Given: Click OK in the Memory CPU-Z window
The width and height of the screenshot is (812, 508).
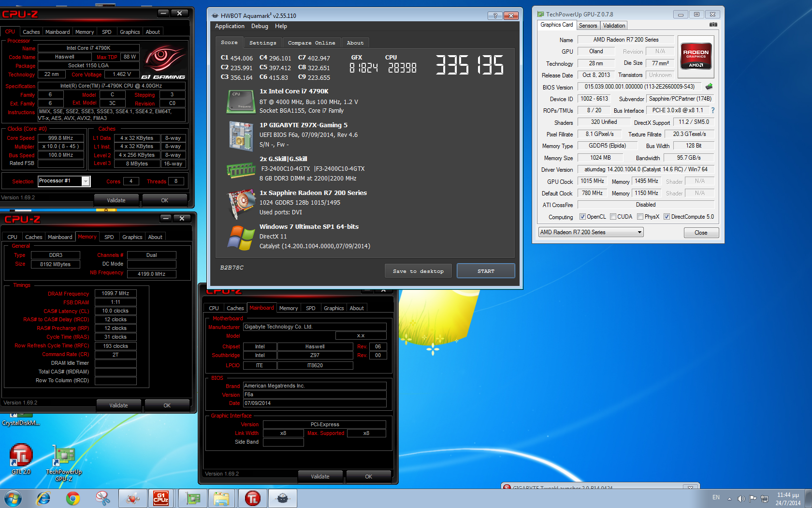Looking at the screenshot, I should [167, 405].
